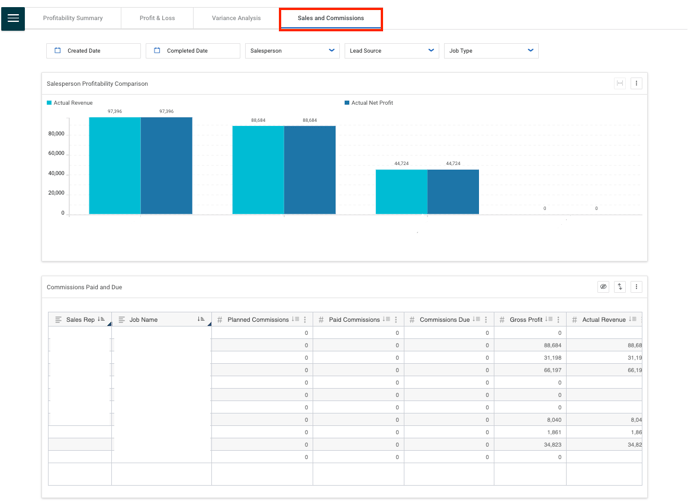This screenshot has height=504, width=688.
Task: Click the Salesperson dropdown chevron arrow
Action: pyautogui.click(x=332, y=50)
